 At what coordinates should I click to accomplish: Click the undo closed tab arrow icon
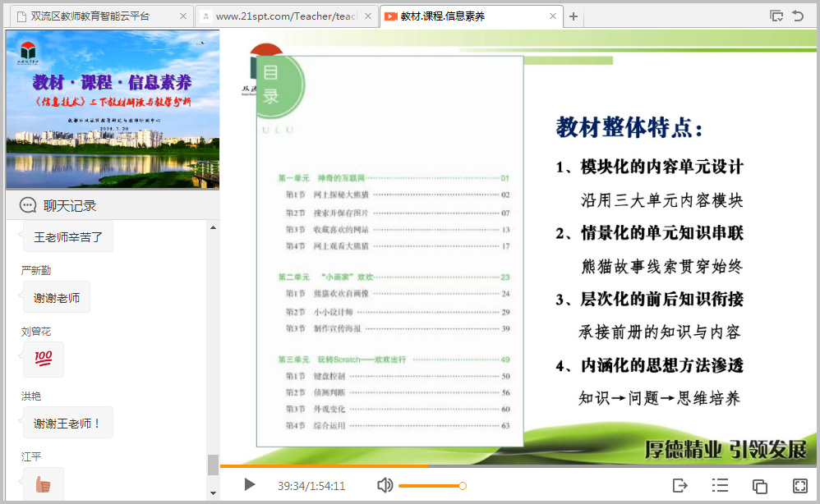(798, 16)
